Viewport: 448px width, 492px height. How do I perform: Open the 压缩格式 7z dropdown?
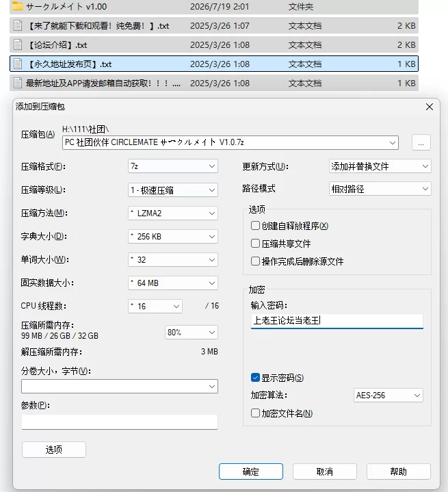pyautogui.click(x=173, y=166)
